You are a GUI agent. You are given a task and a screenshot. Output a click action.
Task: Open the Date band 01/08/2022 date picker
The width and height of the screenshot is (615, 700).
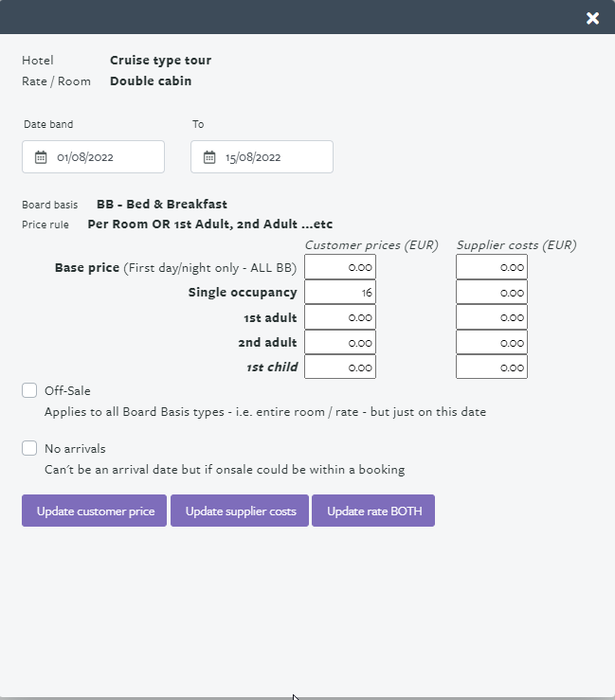point(94,156)
